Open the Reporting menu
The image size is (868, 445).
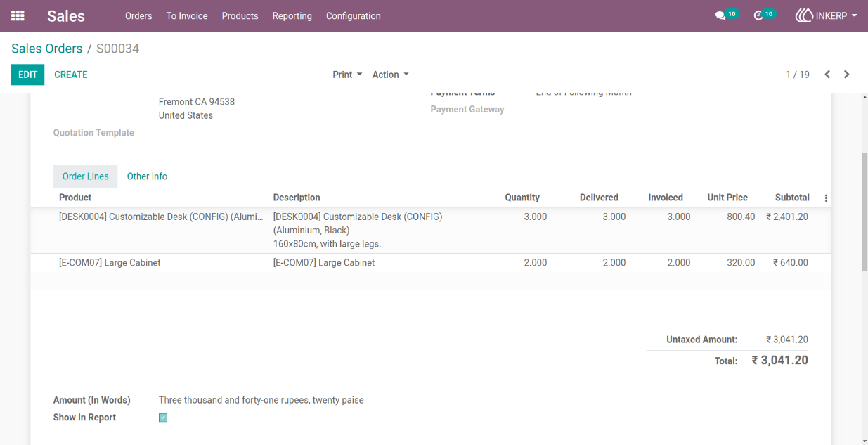click(292, 15)
